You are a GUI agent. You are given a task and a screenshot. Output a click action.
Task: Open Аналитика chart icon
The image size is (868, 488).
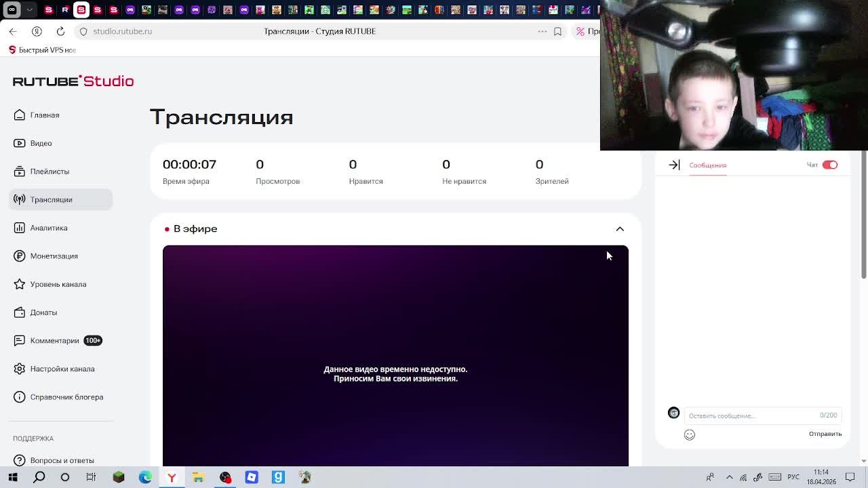20,228
